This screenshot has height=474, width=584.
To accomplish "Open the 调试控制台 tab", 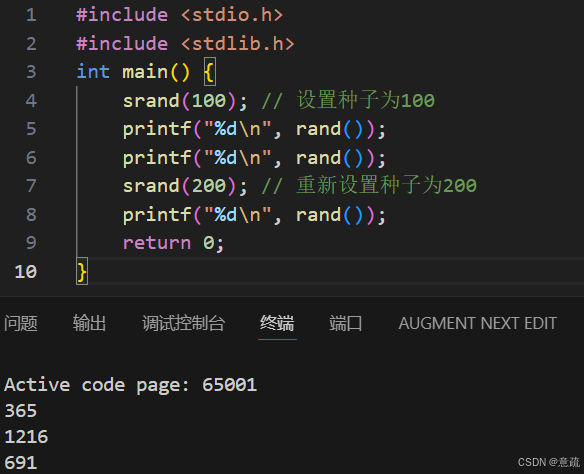I will 184,323.
